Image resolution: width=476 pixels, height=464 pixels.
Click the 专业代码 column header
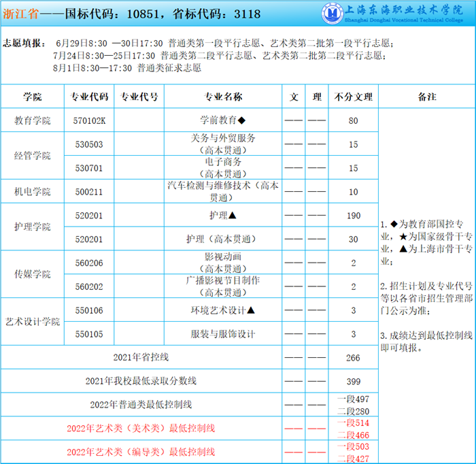point(89,97)
